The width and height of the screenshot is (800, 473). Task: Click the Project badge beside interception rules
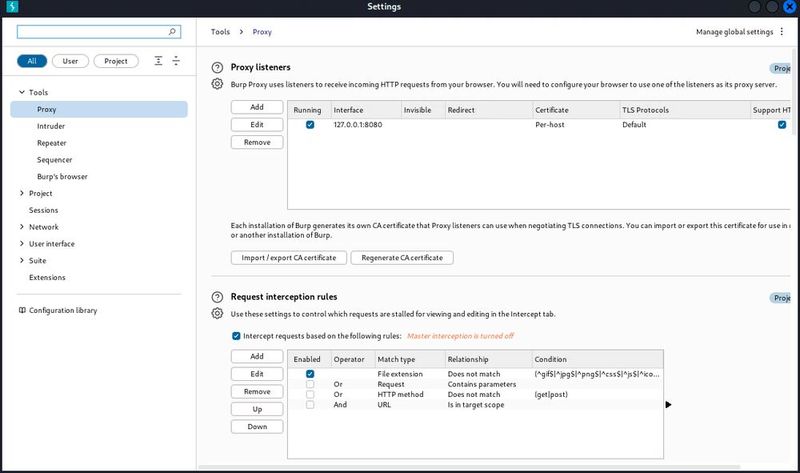click(x=781, y=297)
